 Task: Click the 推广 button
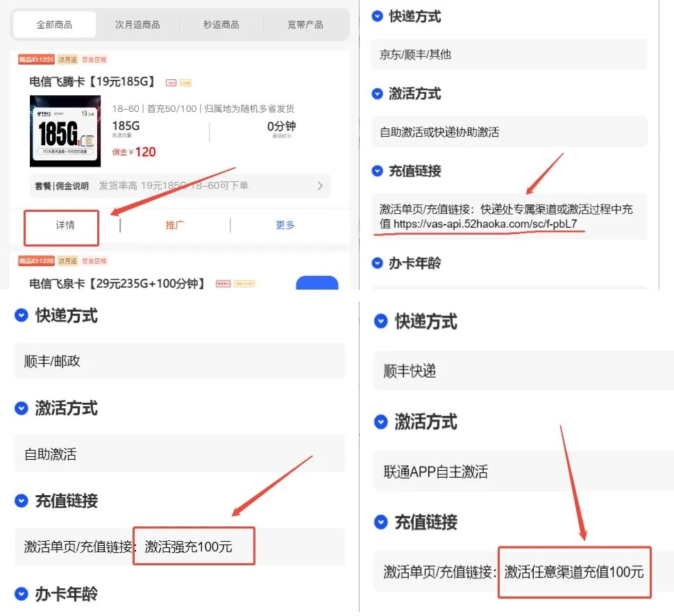[x=175, y=224]
